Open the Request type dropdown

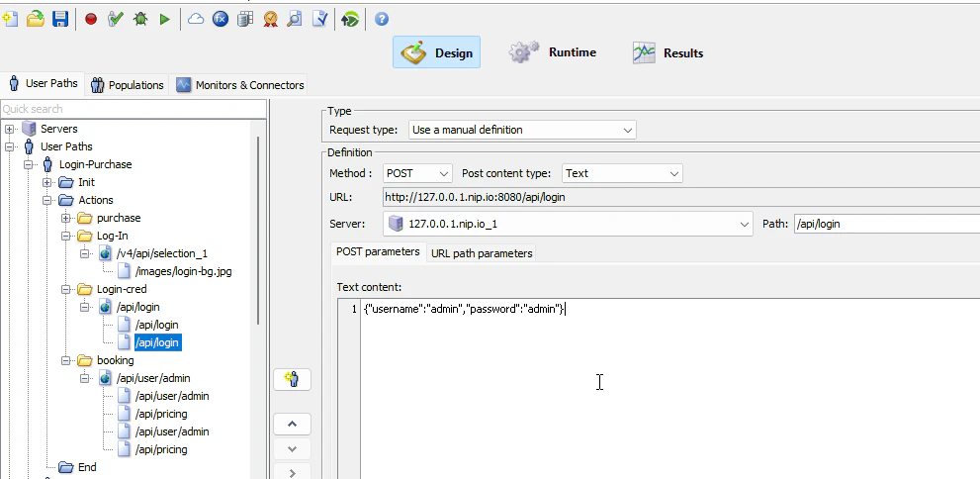coord(522,130)
